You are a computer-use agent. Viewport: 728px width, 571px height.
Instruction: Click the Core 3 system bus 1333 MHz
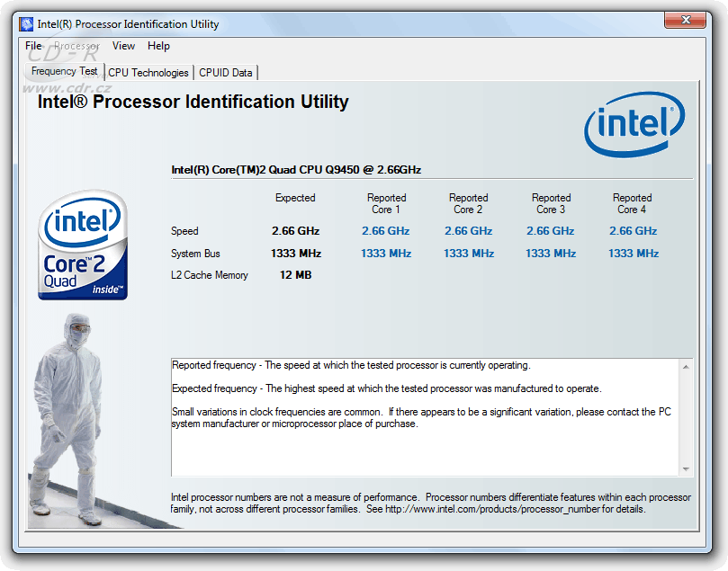551,254
